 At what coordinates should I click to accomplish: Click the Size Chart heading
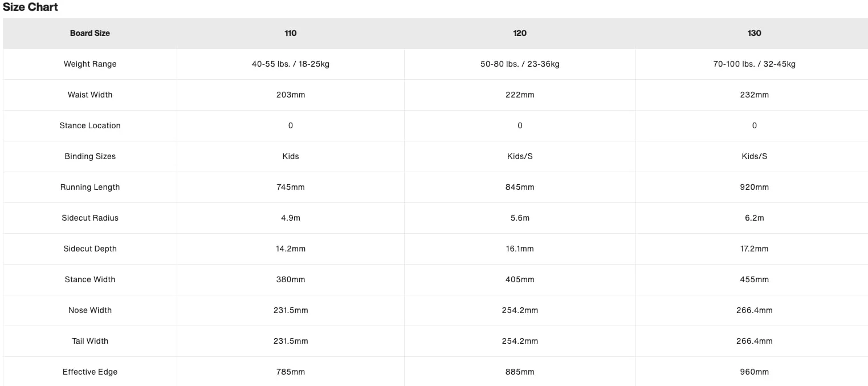pos(30,7)
